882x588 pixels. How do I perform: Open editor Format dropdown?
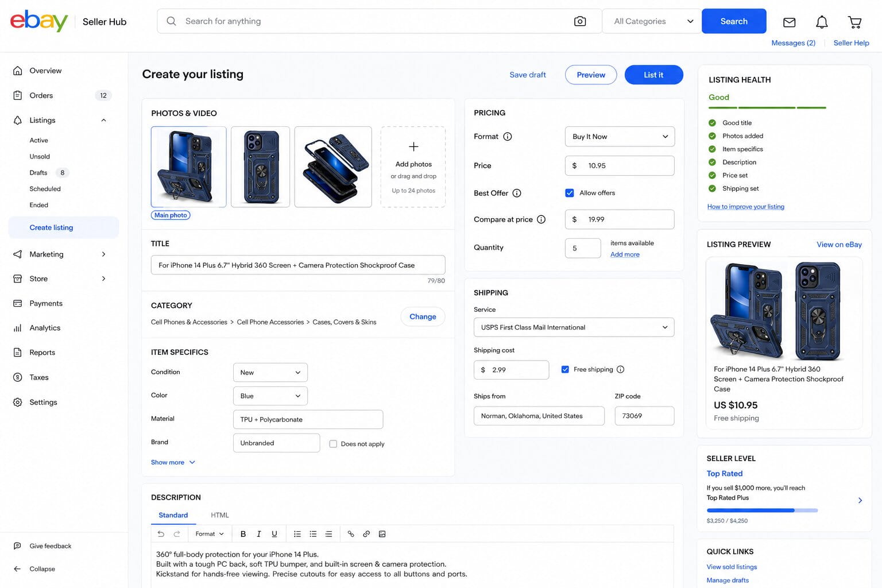point(210,534)
